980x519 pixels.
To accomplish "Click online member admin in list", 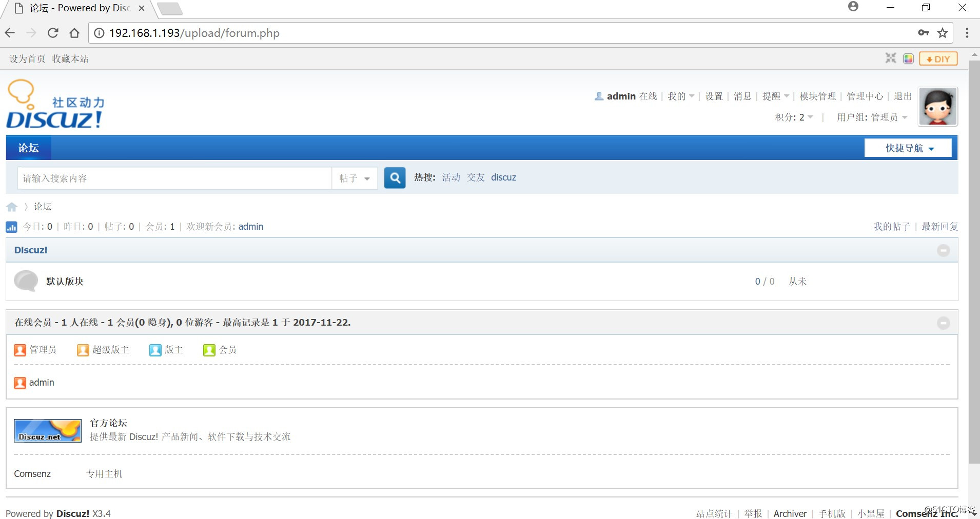I will pos(42,383).
